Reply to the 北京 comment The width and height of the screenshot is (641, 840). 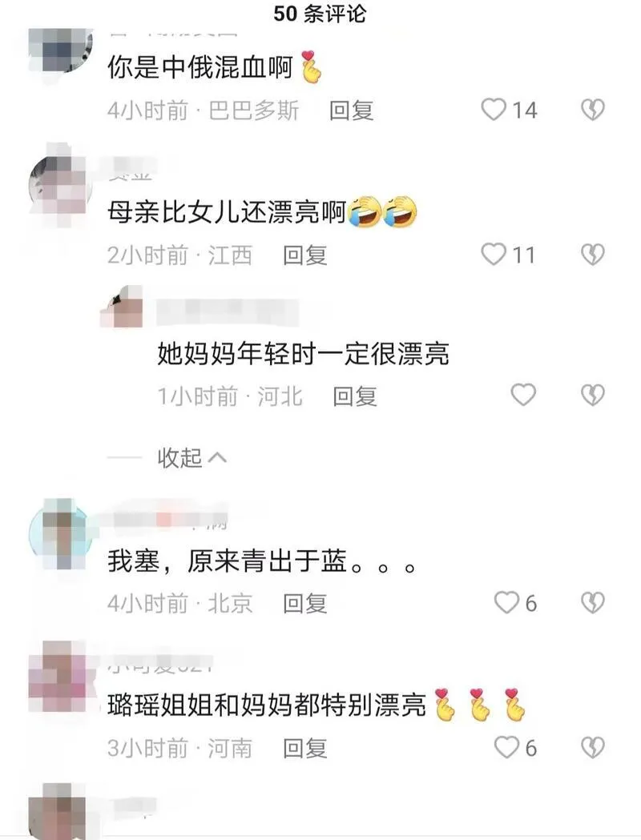tap(305, 603)
